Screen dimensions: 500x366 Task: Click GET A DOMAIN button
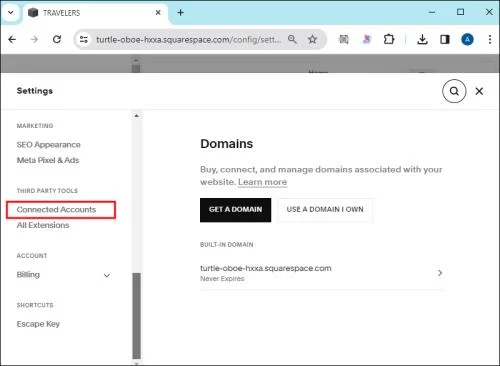(x=235, y=210)
